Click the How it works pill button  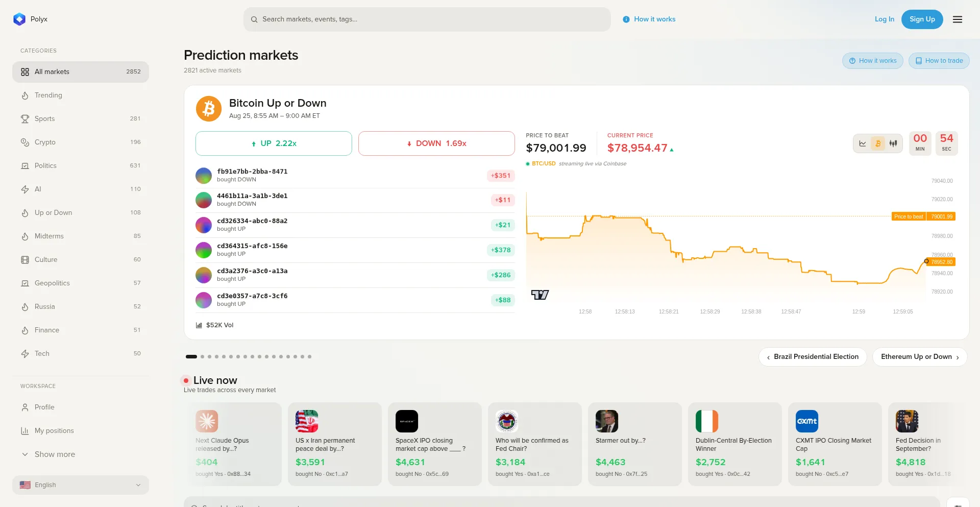click(x=873, y=61)
